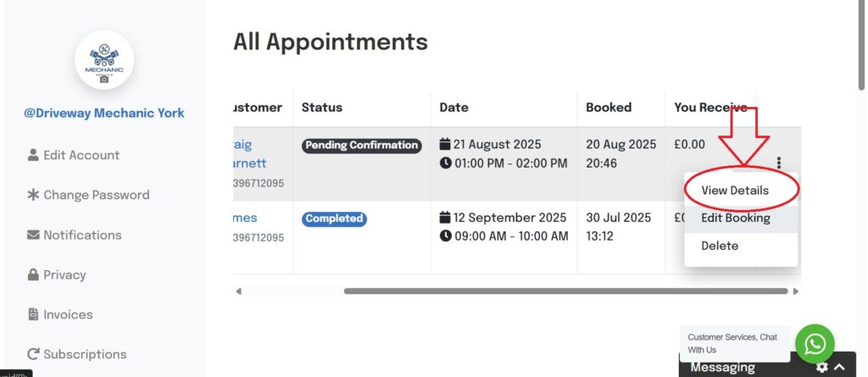Expand the Messaging panel chevron

point(840,368)
